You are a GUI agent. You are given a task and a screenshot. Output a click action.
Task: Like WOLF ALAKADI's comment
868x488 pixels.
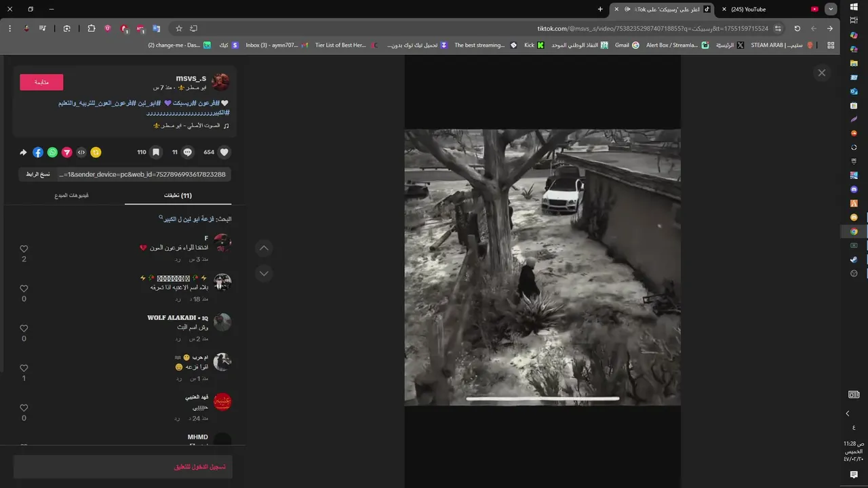coord(24,328)
